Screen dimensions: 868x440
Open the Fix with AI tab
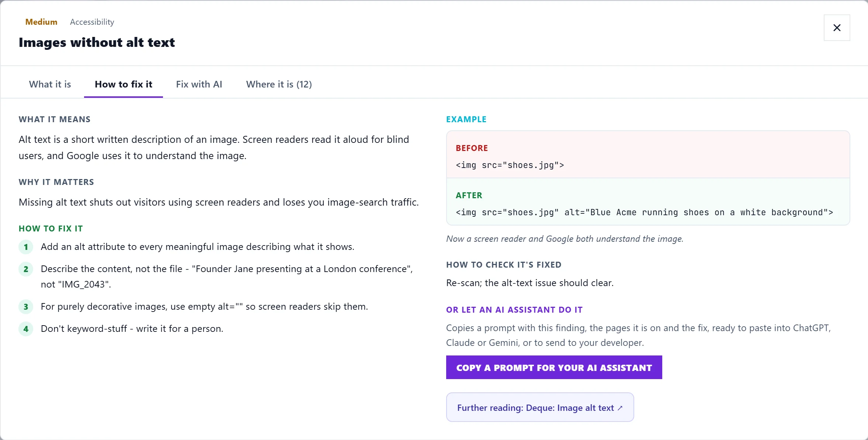tap(199, 84)
